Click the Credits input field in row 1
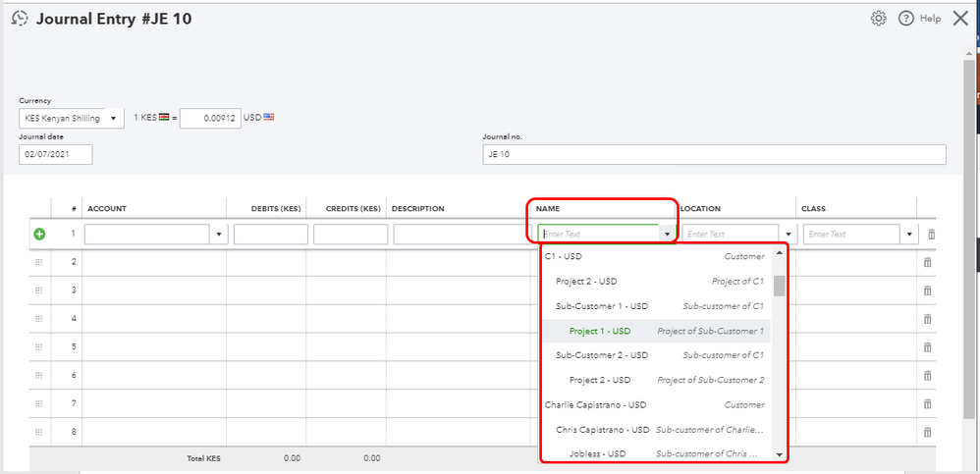 351,235
